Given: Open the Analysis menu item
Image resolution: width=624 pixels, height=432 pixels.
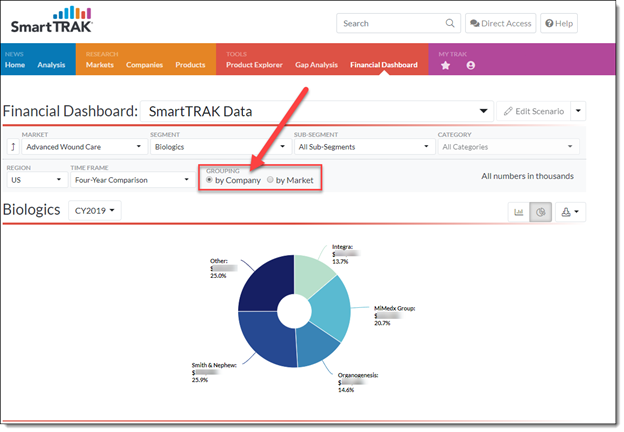Looking at the screenshot, I should [51, 65].
